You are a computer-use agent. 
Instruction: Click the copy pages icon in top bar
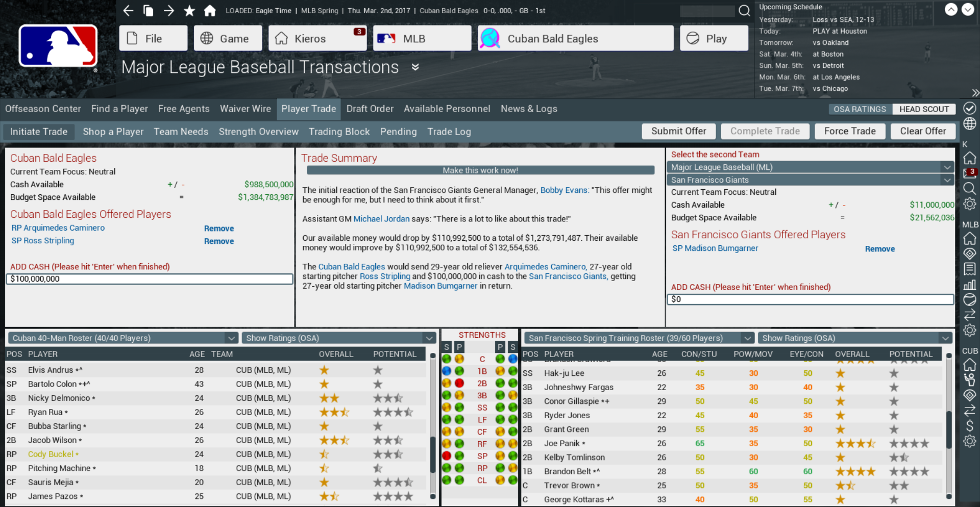(x=149, y=11)
